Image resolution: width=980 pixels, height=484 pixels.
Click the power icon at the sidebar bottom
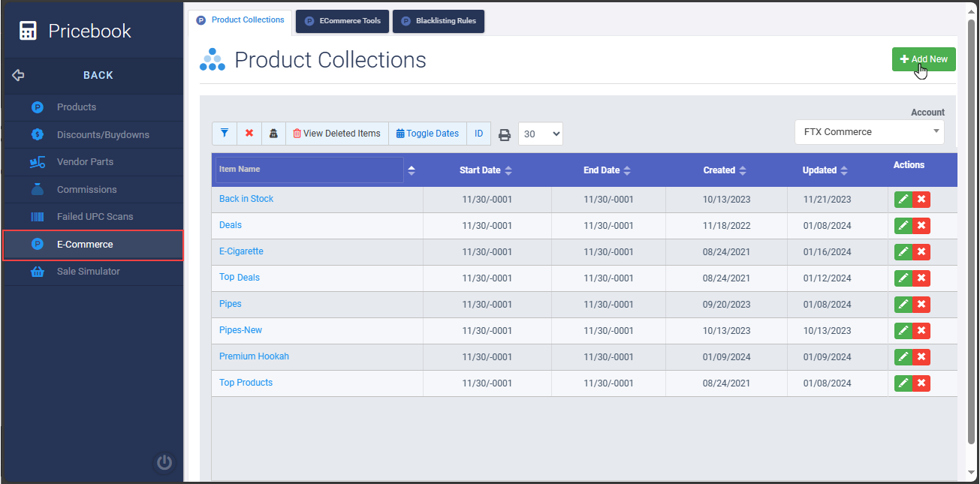(x=164, y=462)
